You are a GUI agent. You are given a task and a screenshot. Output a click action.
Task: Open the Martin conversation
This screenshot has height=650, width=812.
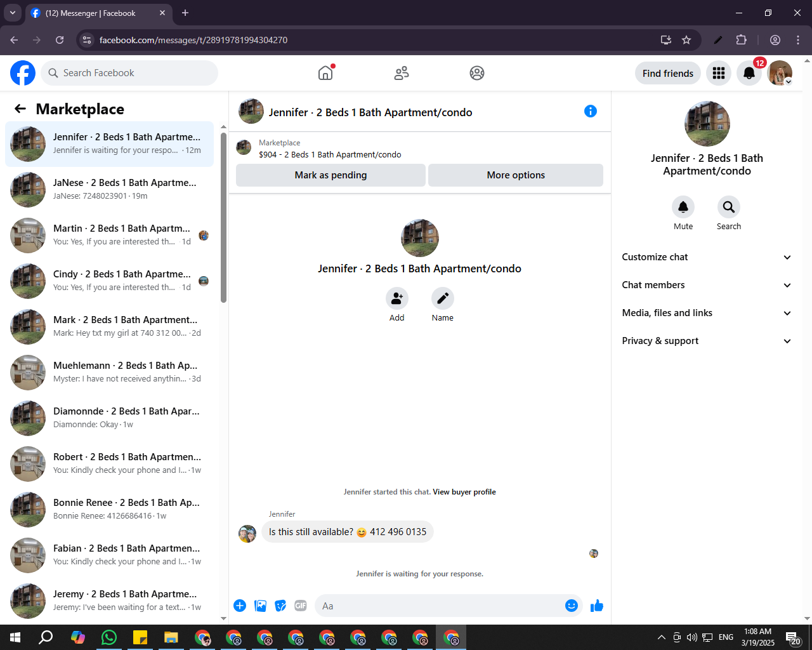(109, 235)
